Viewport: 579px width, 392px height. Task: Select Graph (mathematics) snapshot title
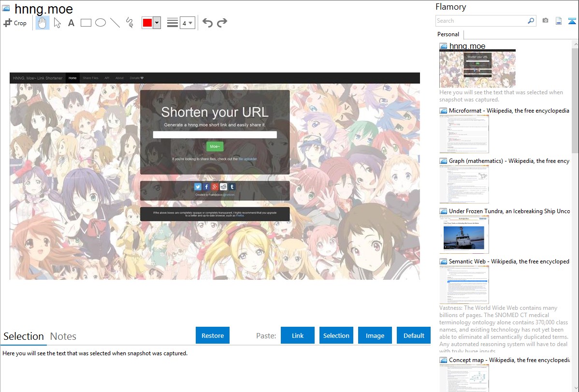click(509, 161)
